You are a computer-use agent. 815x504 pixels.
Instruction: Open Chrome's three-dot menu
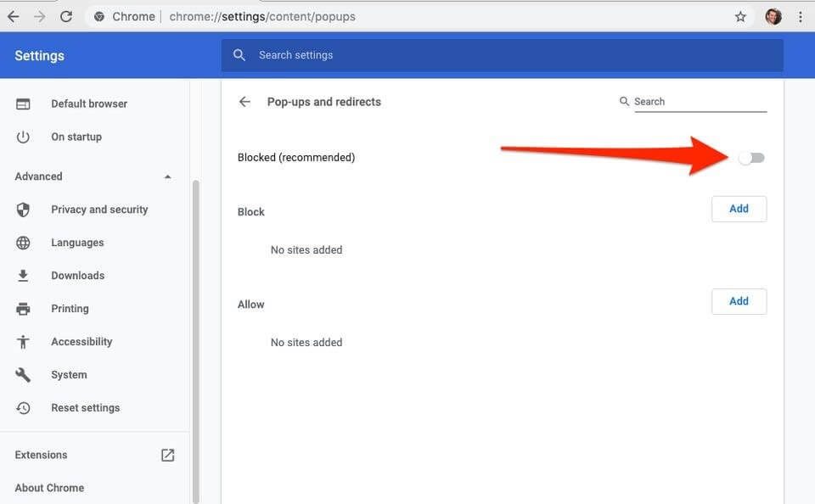[800, 17]
